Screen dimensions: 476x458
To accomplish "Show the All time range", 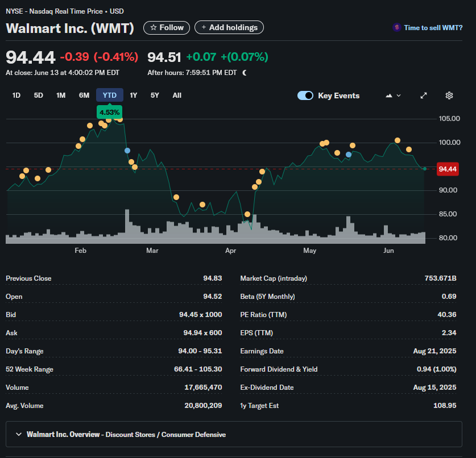I will [x=177, y=95].
